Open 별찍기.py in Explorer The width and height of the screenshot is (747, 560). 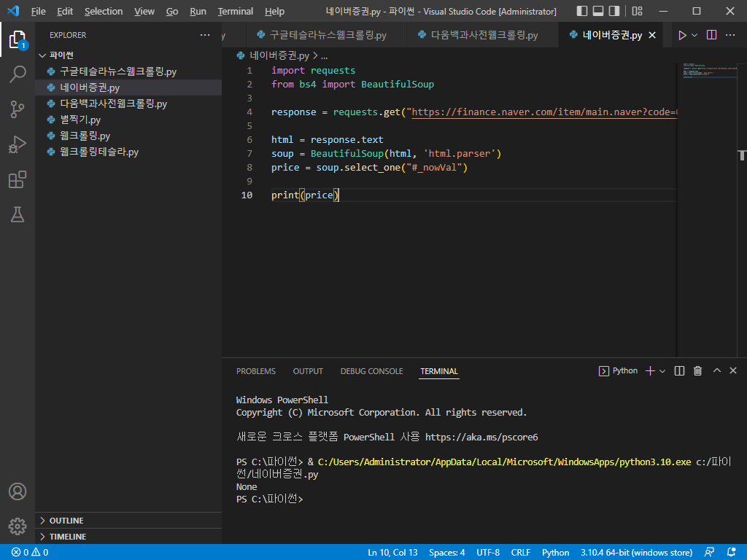[x=128, y=120]
